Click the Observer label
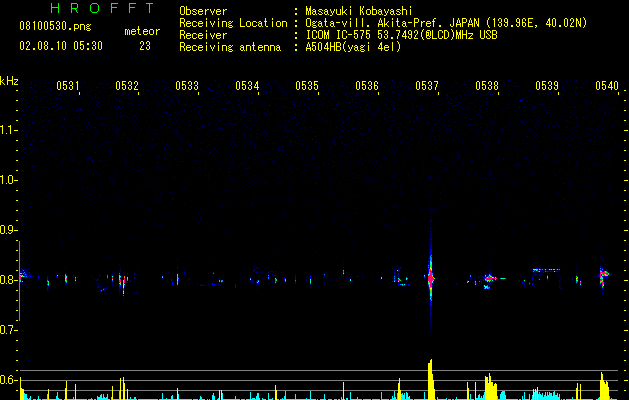Screen dimensions: 629x400 pyautogui.click(x=203, y=11)
